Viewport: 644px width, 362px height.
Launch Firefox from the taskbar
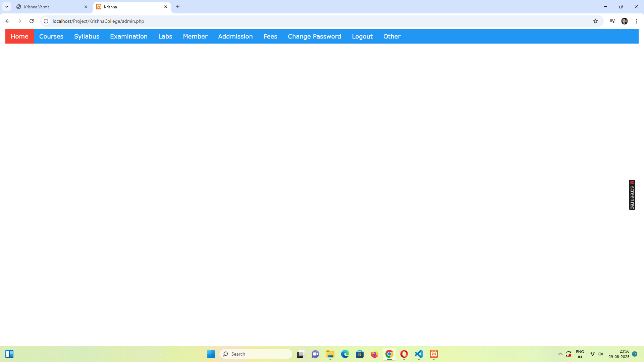(x=375, y=354)
